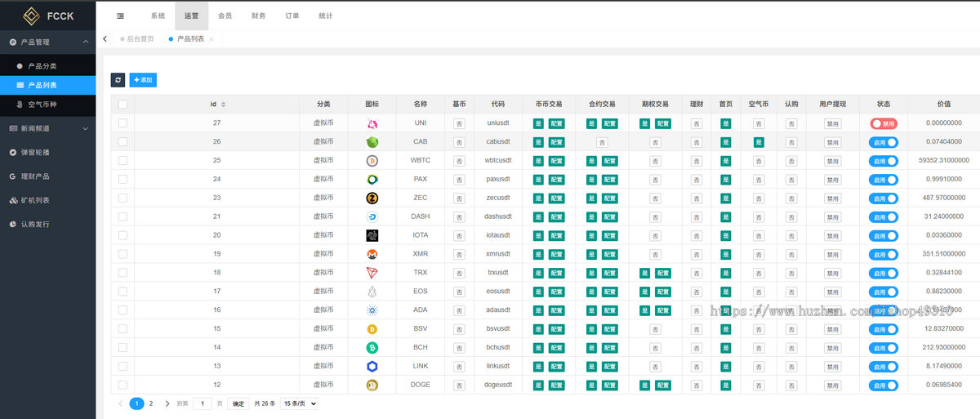The image size is (980, 419).
Task: Click the 59352.31000000 value cell
Action: 943,161
